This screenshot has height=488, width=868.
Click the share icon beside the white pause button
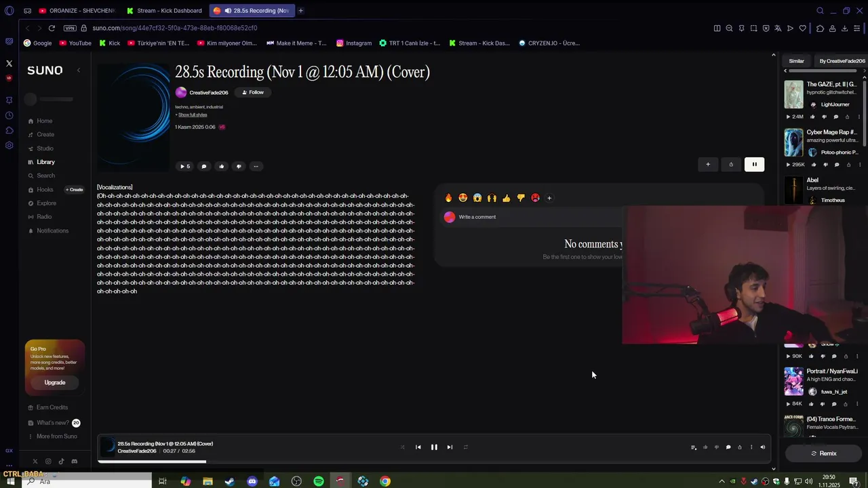(731, 164)
